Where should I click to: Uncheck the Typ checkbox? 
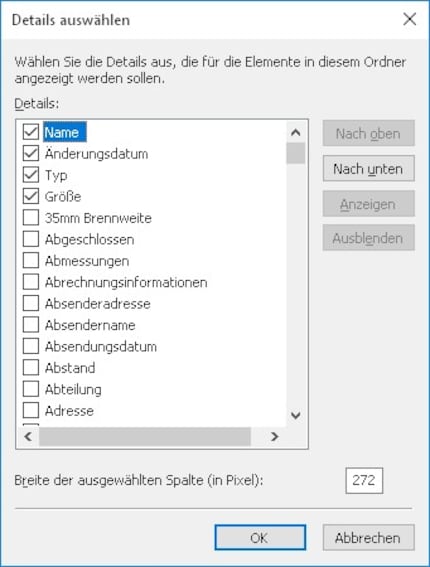click(31, 175)
